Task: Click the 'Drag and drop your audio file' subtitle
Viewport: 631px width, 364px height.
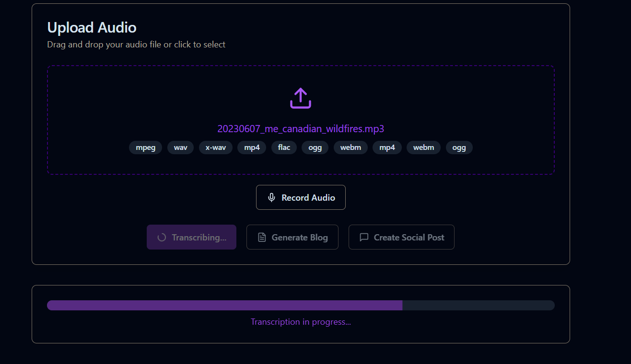Action: [x=136, y=45]
